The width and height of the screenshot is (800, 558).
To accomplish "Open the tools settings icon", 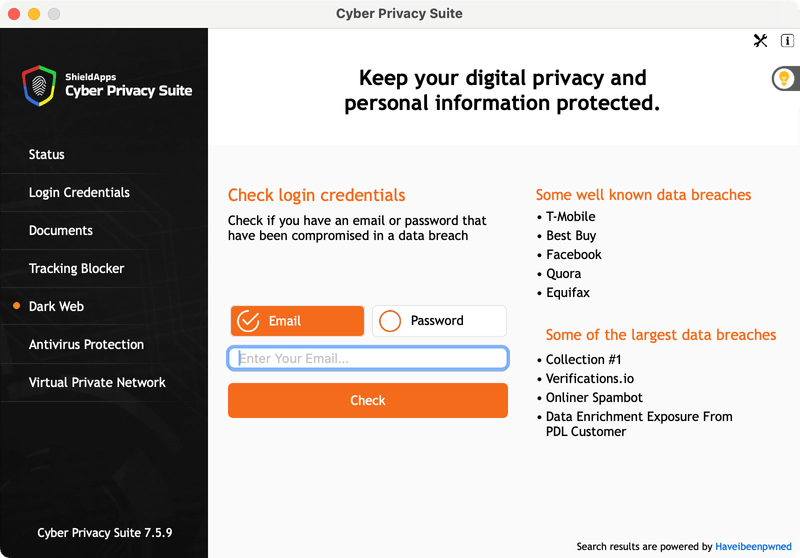I will (x=760, y=41).
